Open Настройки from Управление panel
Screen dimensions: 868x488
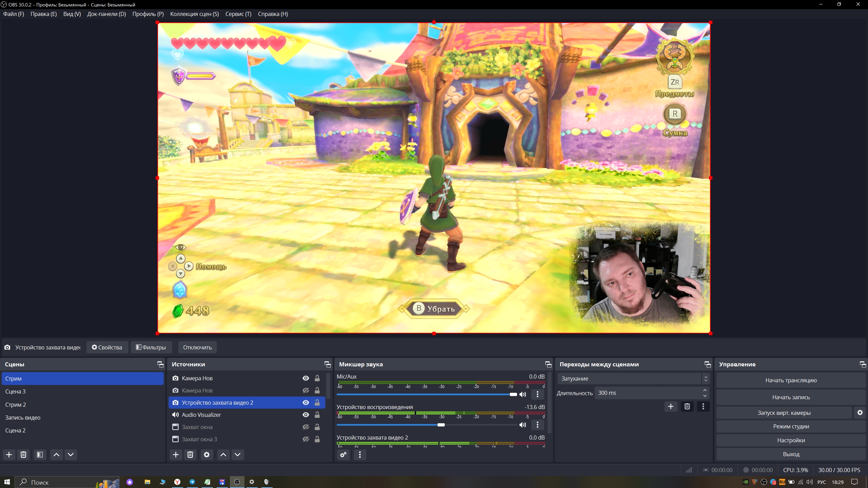click(791, 440)
